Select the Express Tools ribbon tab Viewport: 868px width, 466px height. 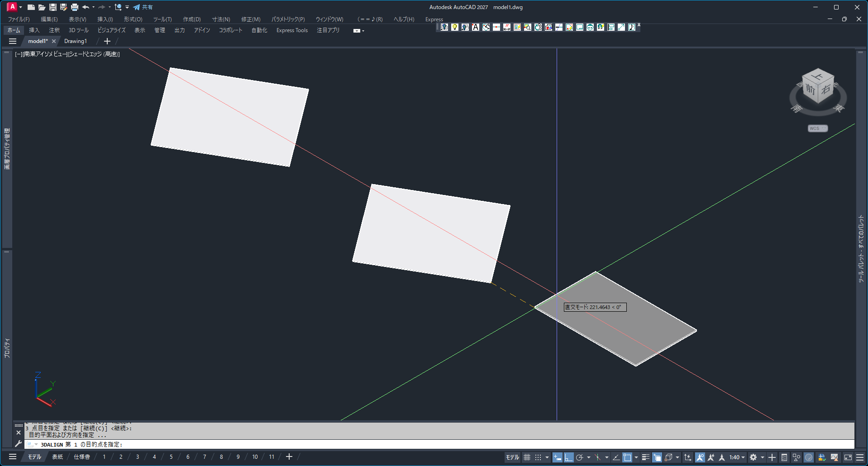(x=292, y=30)
